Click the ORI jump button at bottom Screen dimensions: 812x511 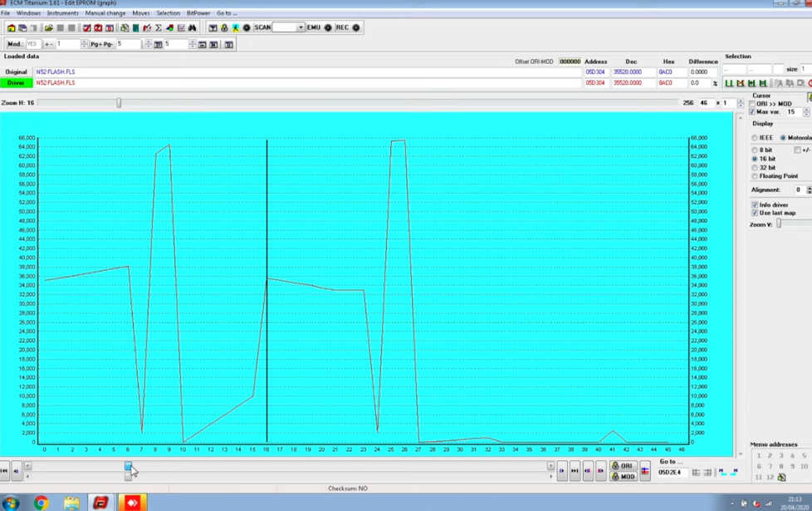coord(623,465)
